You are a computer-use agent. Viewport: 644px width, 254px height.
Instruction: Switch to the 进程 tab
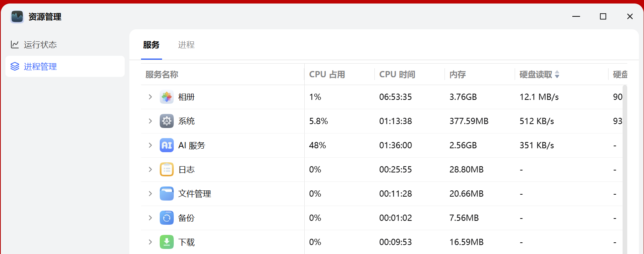click(x=186, y=45)
